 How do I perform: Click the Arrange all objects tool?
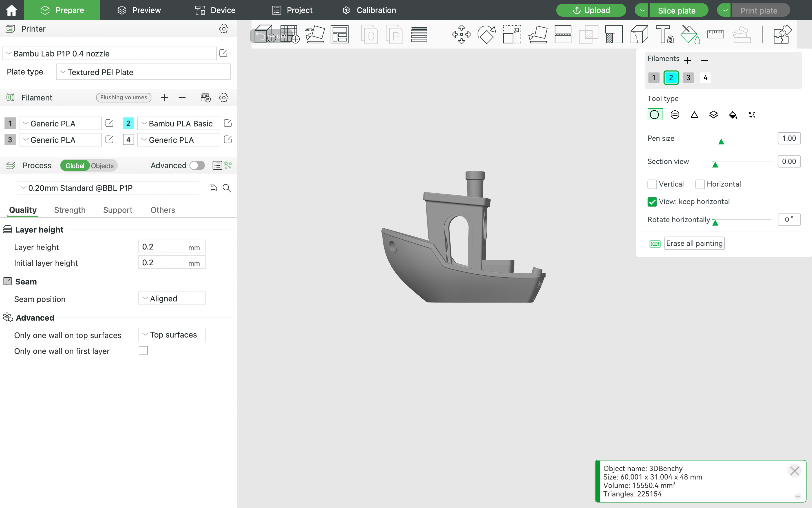click(x=339, y=34)
